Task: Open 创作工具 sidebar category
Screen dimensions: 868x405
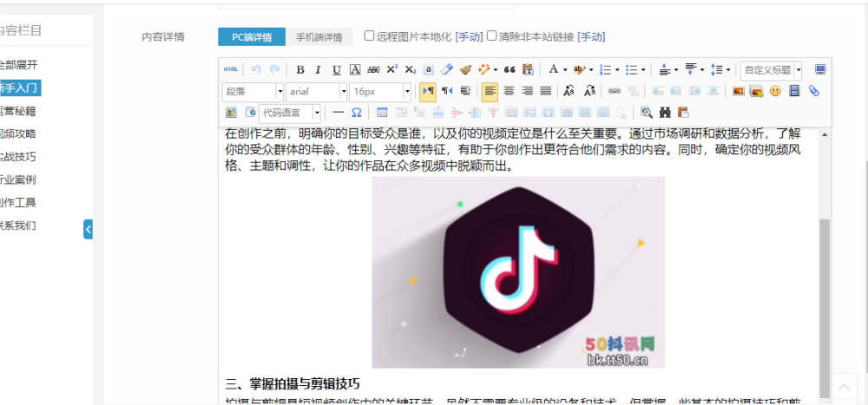Action: tap(17, 203)
